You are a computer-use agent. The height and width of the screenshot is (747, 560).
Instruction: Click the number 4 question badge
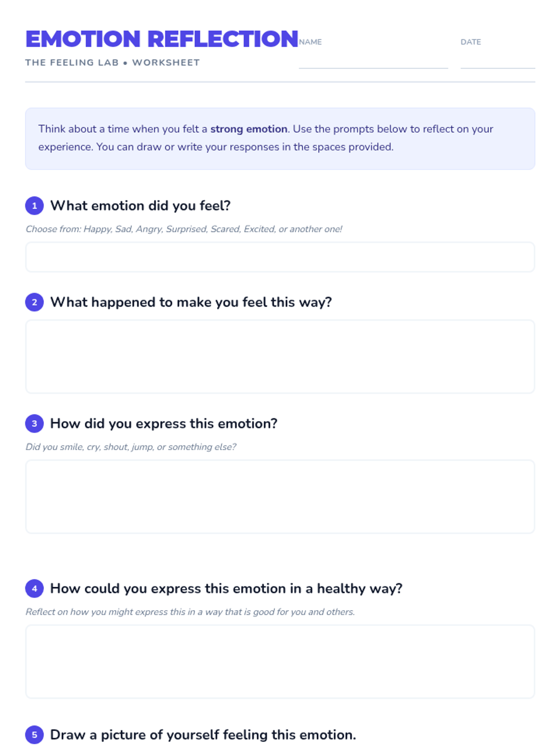34,589
